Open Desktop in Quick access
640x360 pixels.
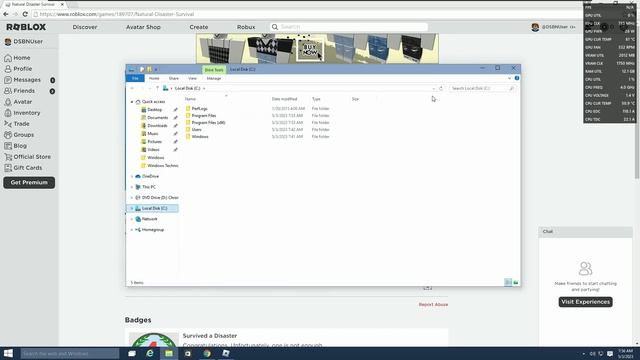(x=154, y=110)
